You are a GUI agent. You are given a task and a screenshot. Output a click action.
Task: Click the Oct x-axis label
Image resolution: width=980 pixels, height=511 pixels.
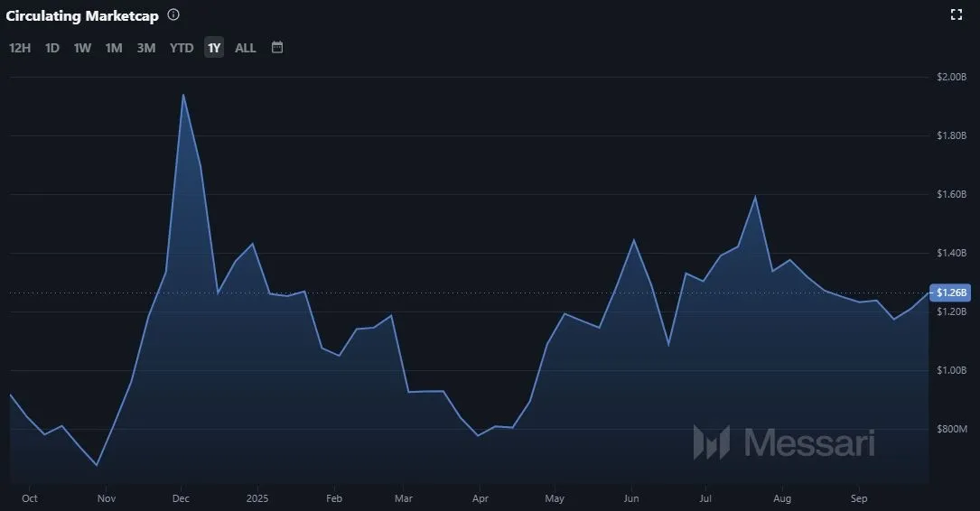pos(29,498)
